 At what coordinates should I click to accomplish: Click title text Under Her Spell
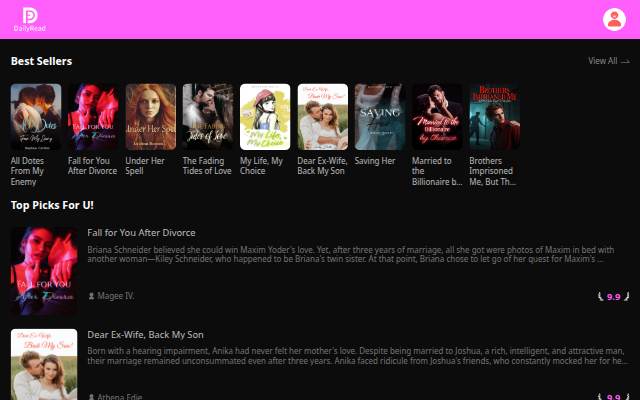[145, 166]
